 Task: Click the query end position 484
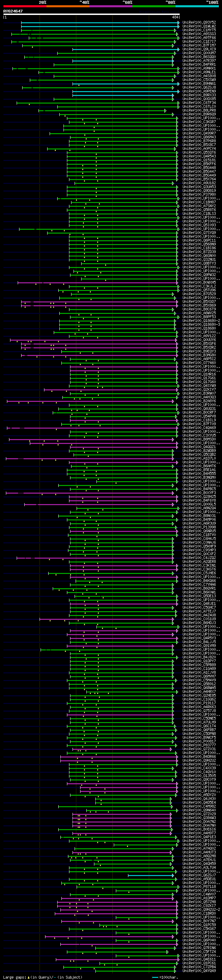click(175, 17)
